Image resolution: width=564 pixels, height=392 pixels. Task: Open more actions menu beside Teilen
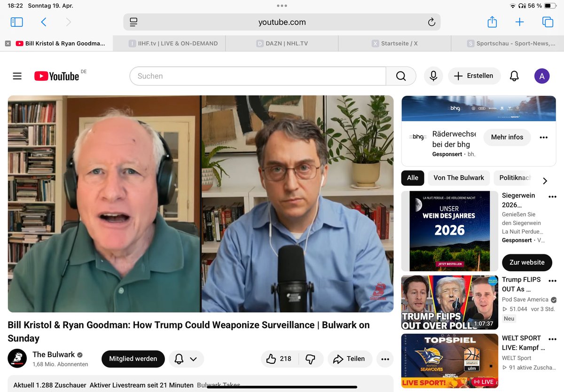pos(385,359)
